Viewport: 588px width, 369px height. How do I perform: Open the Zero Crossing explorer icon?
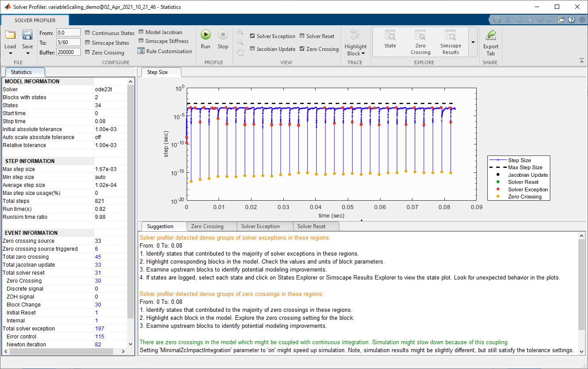click(420, 35)
